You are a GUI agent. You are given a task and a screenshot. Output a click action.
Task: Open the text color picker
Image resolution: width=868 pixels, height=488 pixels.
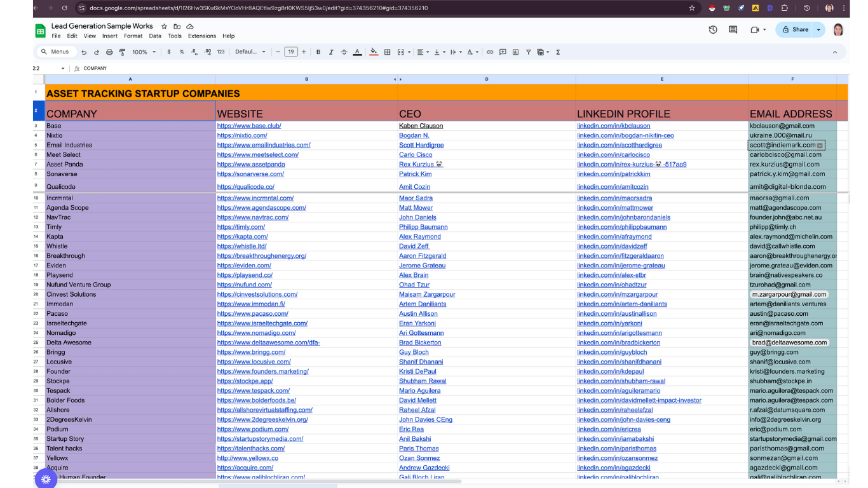click(x=357, y=52)
